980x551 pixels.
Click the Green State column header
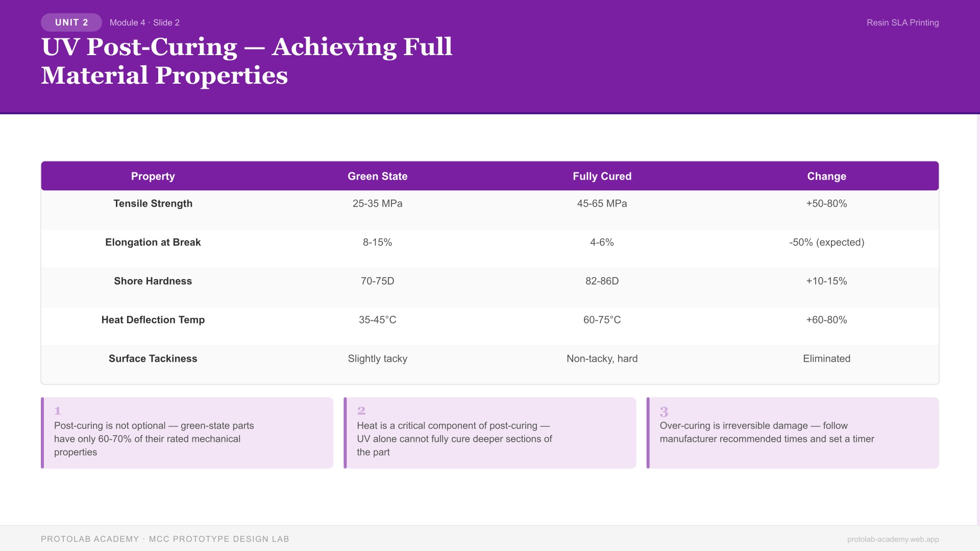click(x=378, y=177)
